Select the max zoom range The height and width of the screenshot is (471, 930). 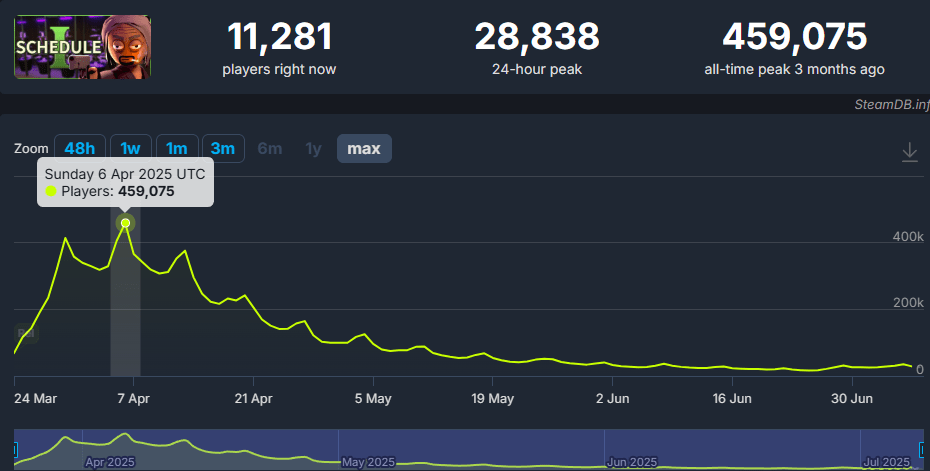click(364, 148)
